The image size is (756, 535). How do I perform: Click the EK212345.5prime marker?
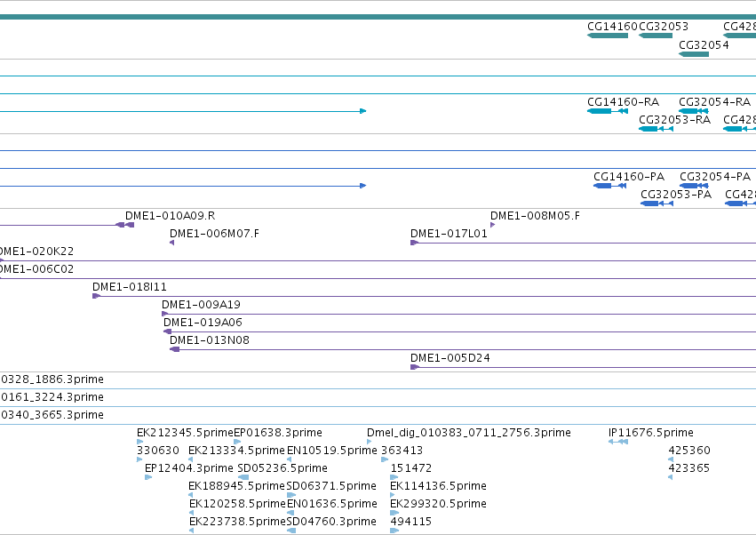(x=139, y=442)
